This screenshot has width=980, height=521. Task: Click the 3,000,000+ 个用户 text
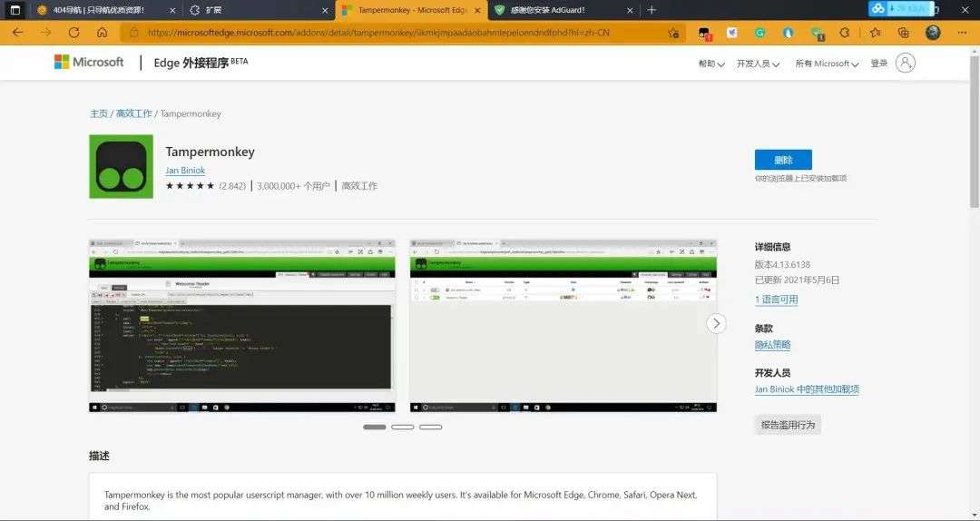tap(293, 186)
